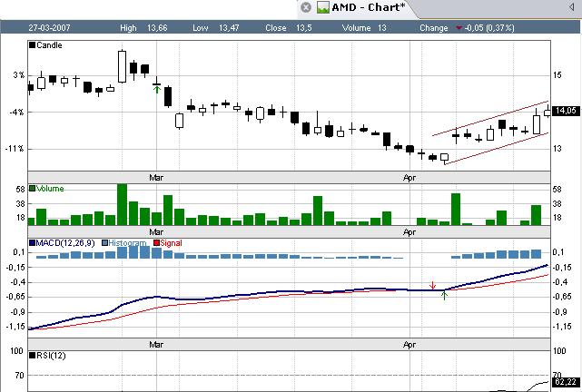This screenshot has height=392, width=582.
Task: Click the Mar label under the candle chart
Action: pyautogui.click(x=156, y=178)
